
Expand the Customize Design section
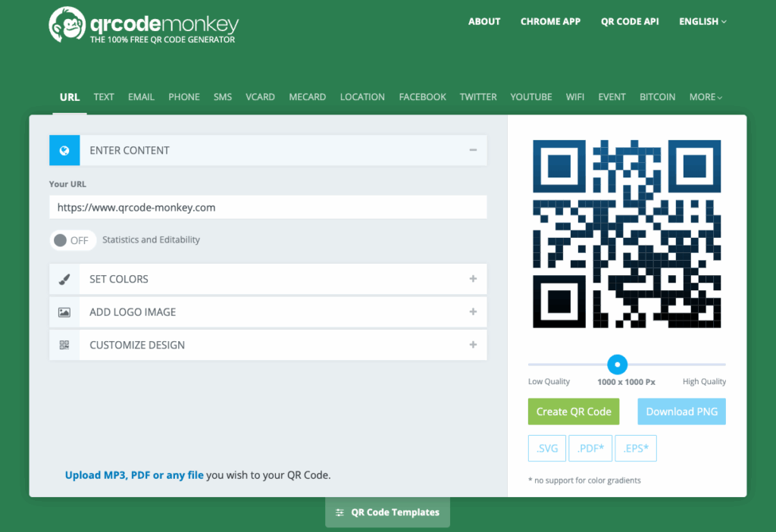473,345
